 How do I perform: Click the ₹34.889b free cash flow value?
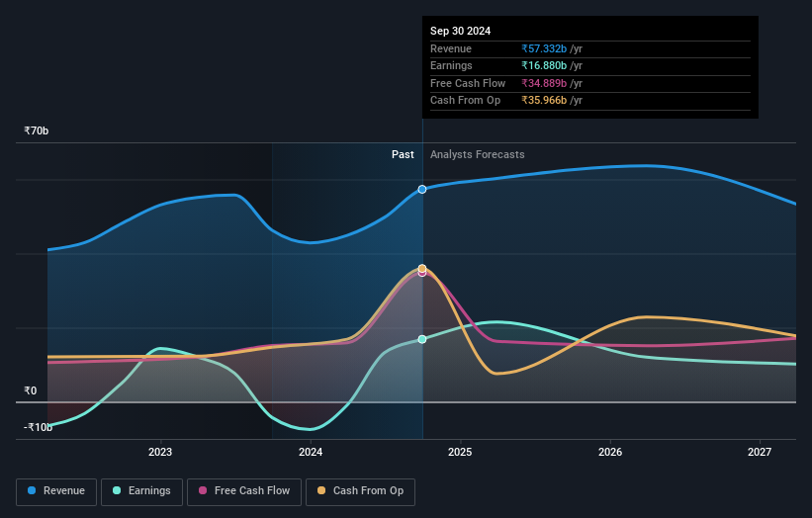pos(544,83)
